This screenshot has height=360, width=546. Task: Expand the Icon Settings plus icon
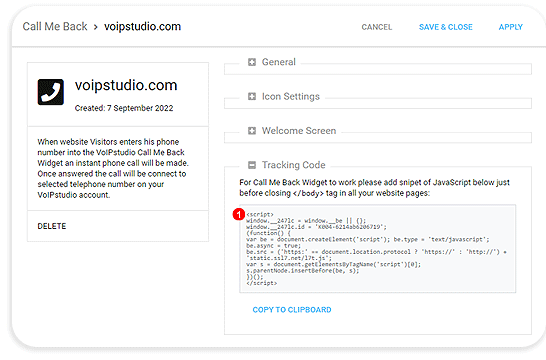click(252, 96)
